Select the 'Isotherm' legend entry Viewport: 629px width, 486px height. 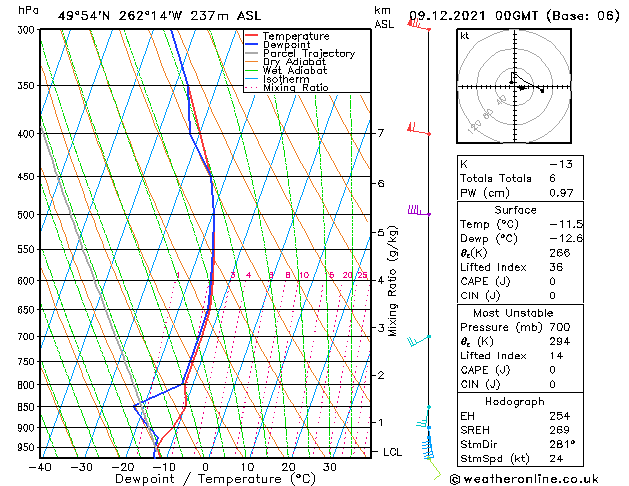286,79
